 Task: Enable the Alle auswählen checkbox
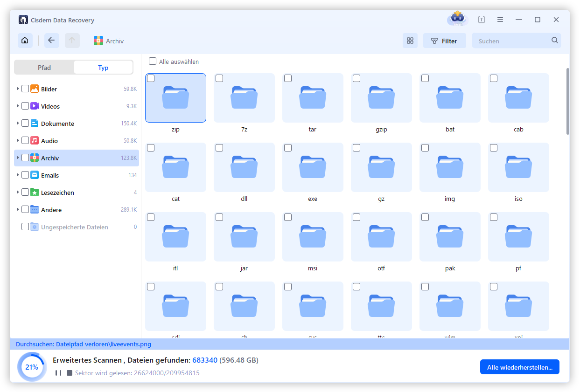pyautogui.click(x=152, y=61)
